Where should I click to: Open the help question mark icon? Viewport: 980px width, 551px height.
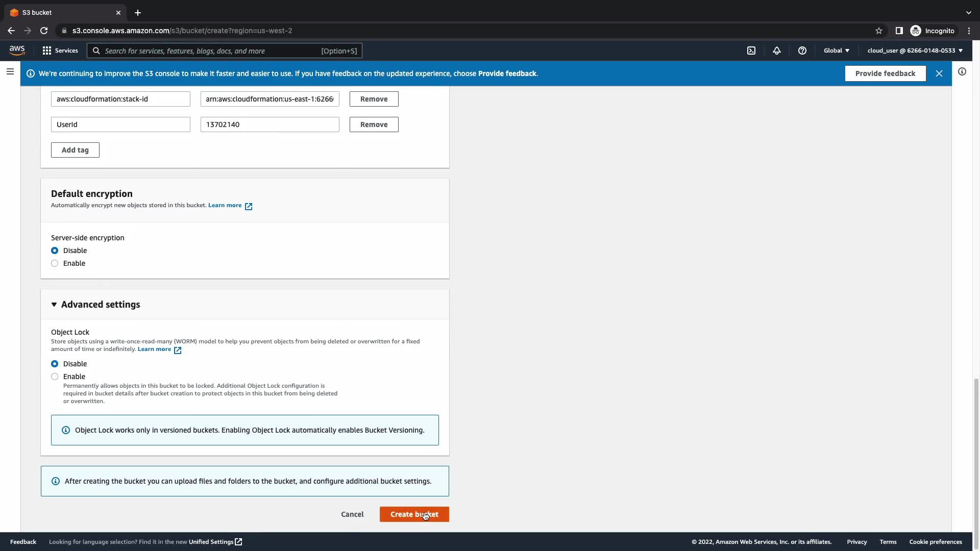pos(802,51)
